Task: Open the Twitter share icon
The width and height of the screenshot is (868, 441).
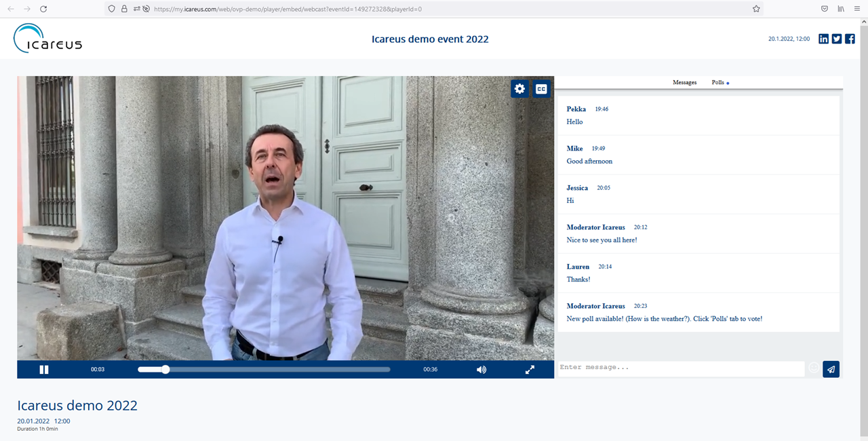Action: [x=837, y=39]
